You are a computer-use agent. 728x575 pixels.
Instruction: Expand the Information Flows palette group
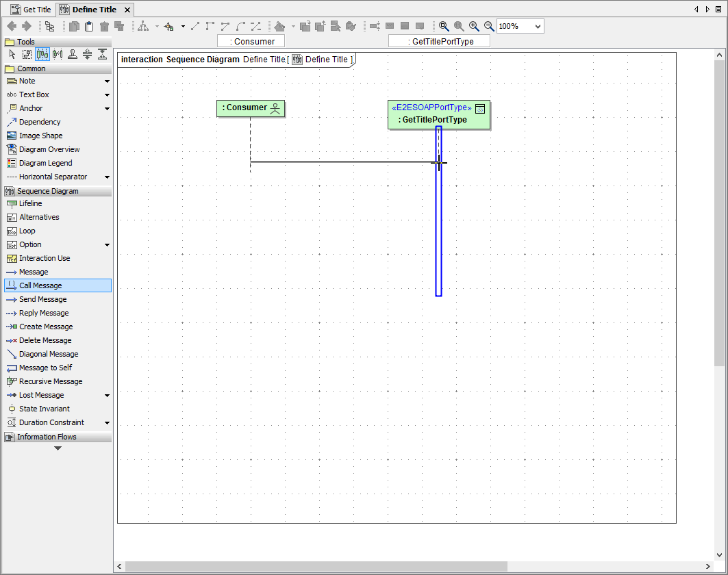pos(47,437)
